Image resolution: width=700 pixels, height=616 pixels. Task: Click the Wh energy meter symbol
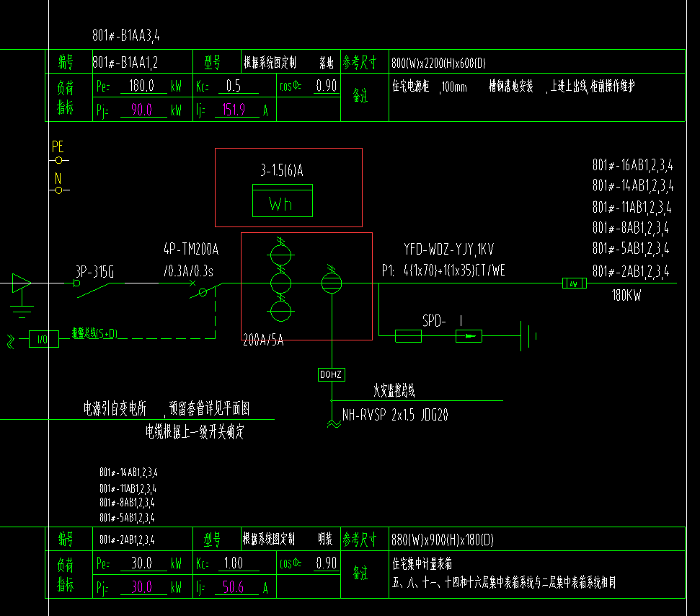283,201
